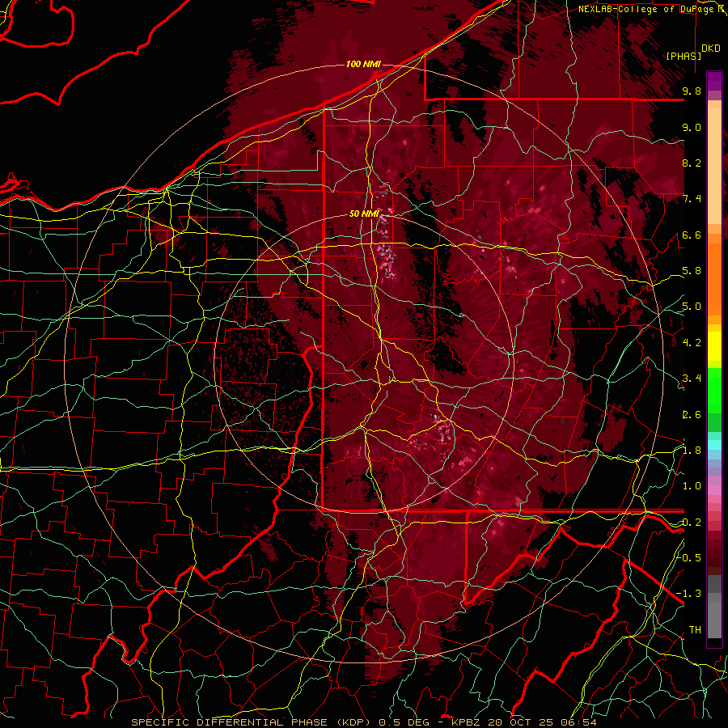The height and width of the screenshot is (728, 728).
Task: Click the 6.6 value on the scale
Action: point(692,235)
